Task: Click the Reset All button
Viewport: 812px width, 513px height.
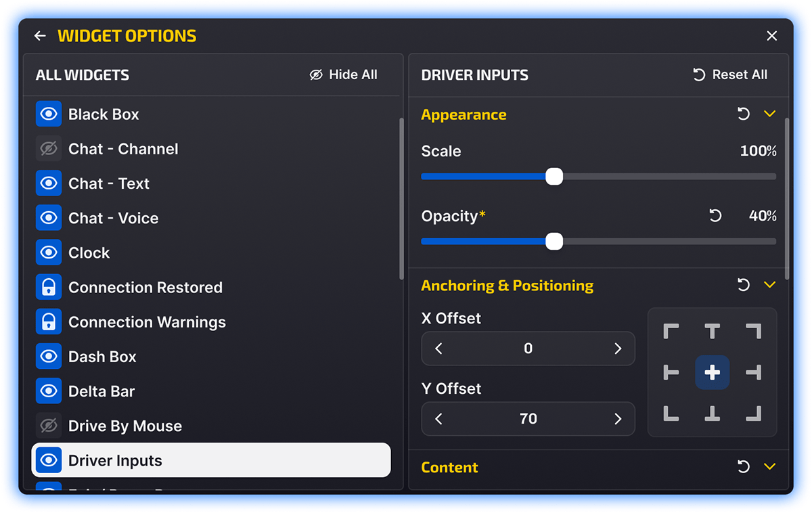Action: click(730, 75)
